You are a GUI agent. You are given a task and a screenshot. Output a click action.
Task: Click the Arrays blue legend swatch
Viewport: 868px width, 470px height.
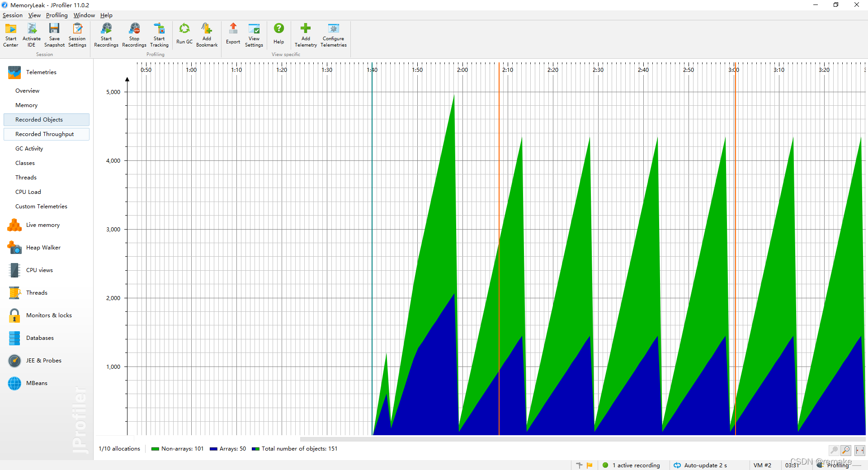pyautogui.click(x=213, y=449)
